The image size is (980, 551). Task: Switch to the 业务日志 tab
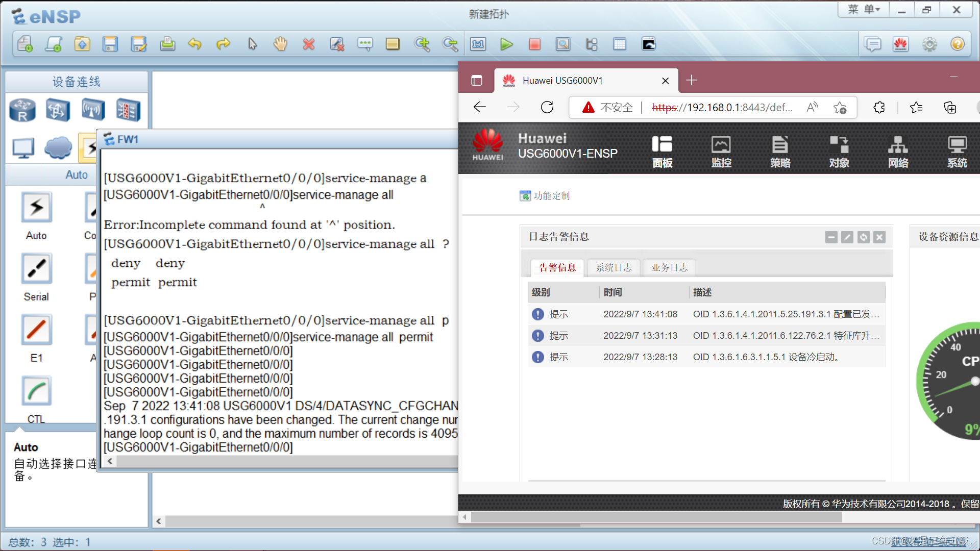(x=670, y=267)
